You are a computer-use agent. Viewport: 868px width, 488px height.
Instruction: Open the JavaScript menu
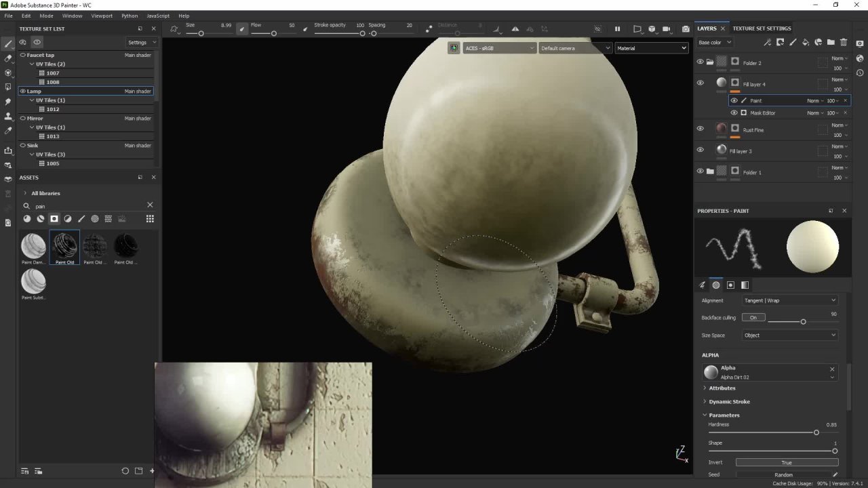[157, 16]
